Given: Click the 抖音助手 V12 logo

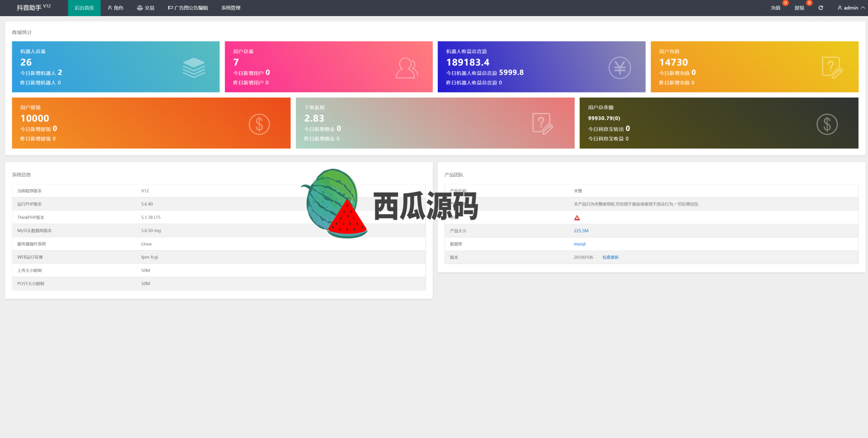Looking at the screenshot, I should click(33, 7).
